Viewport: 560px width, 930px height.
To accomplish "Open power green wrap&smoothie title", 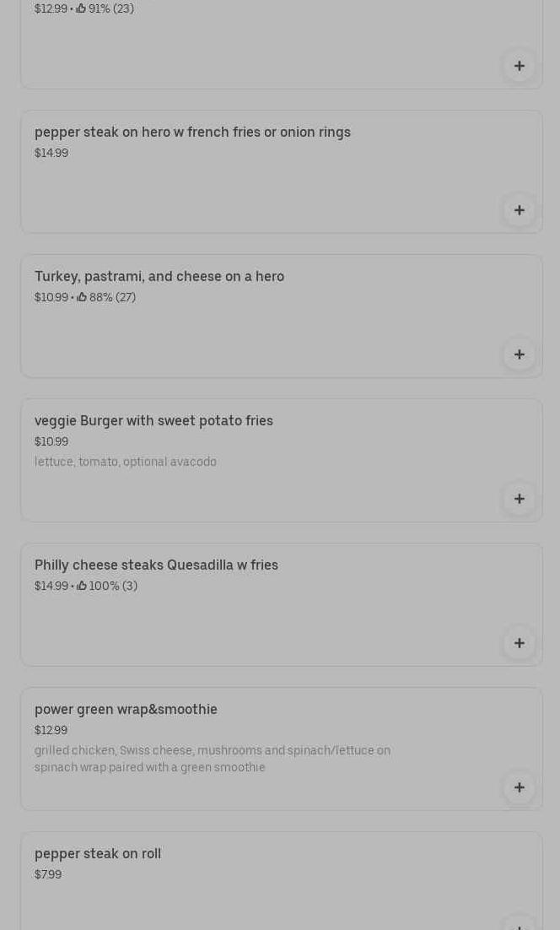I will coord(126,710).
